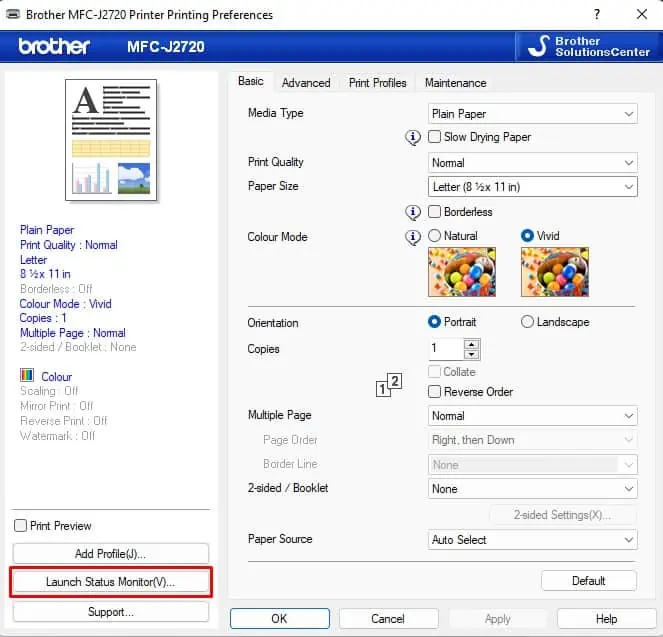Click the Launch Status Monitor button

110,582
